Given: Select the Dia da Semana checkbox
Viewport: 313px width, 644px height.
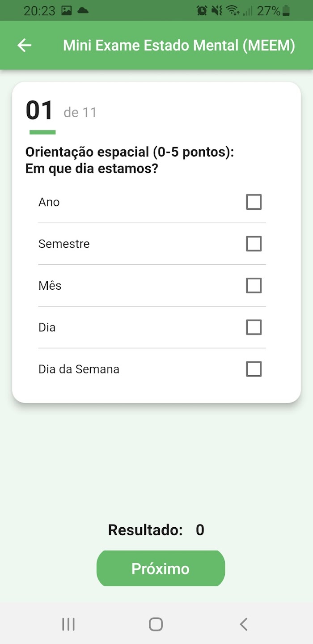Looking at the screenshot, I should click(254, 369).
